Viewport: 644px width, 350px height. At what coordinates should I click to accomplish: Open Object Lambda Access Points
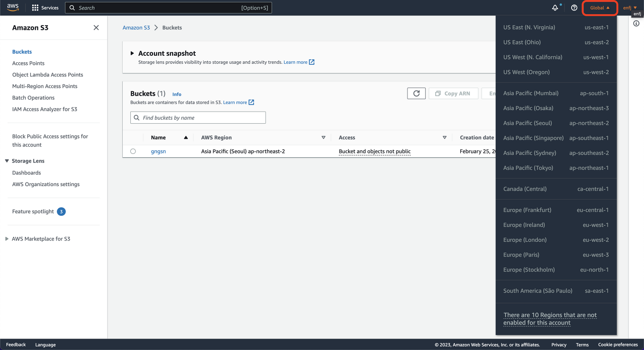pyautogui.click(x=48, y=75)
